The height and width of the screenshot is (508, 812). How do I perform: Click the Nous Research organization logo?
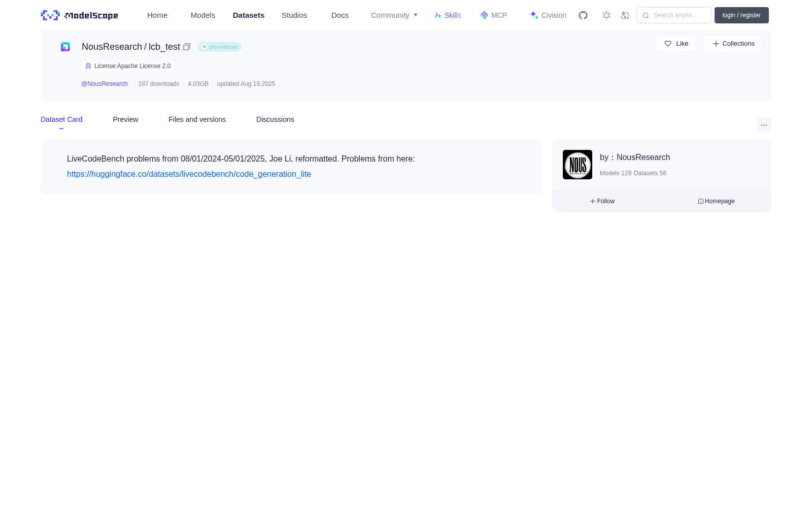(578, 165)
